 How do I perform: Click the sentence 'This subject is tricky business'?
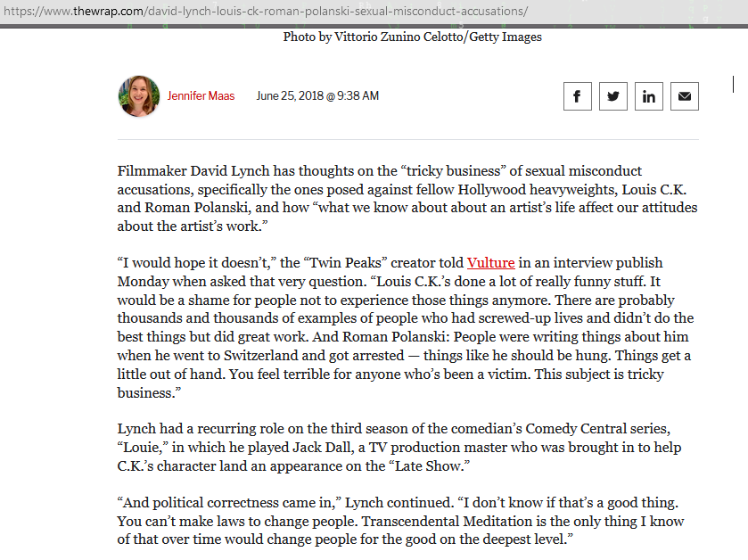390,383
